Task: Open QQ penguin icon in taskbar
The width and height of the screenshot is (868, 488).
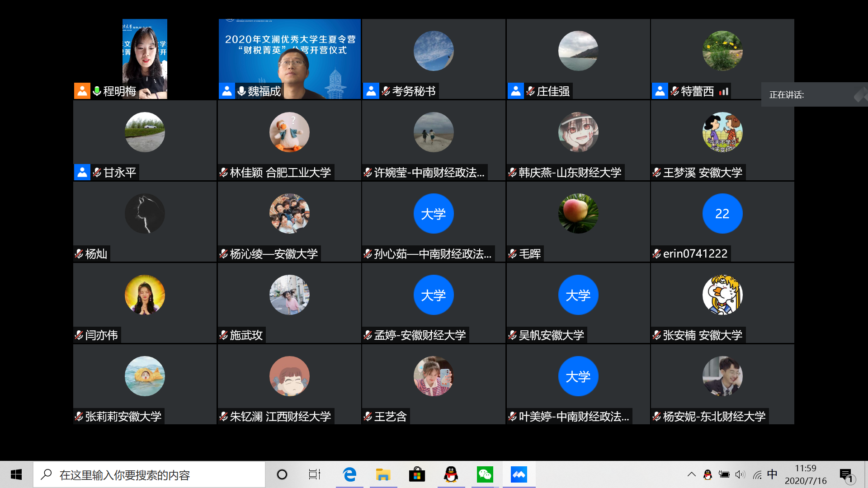Action: pos(451,474)
